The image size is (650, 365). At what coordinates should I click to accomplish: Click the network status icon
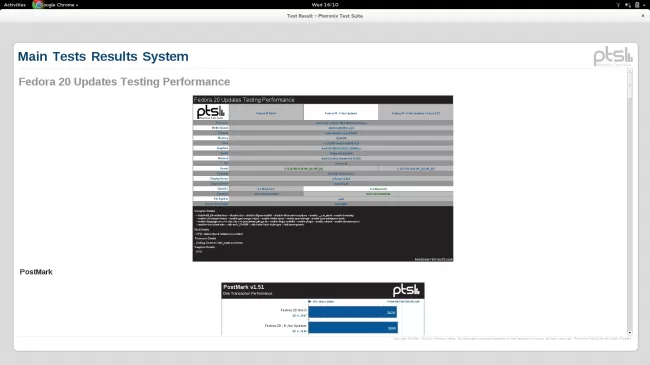(x=618, y=5)
